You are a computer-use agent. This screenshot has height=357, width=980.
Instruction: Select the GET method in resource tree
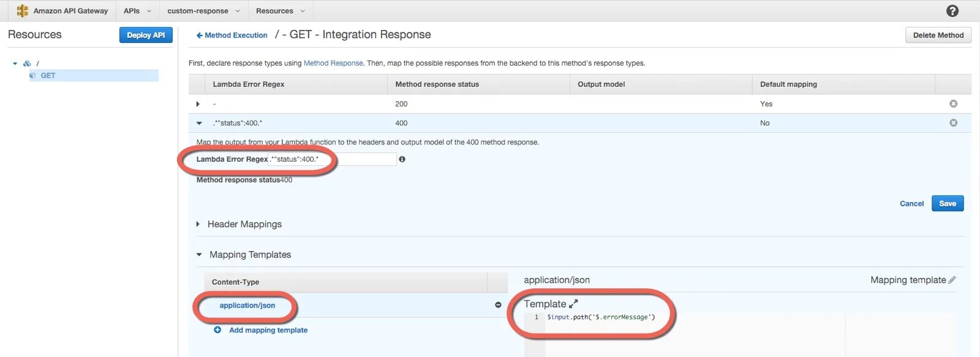[48, 76]
